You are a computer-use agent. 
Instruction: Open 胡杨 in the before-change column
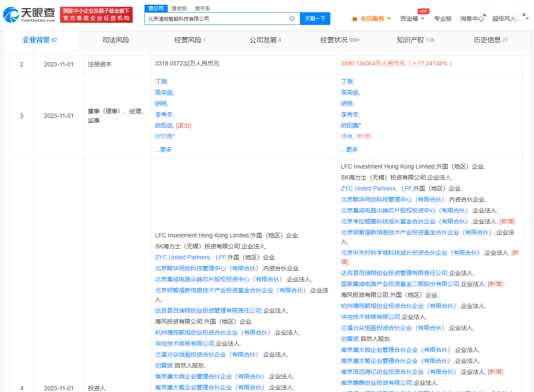[x=161, y=103]
